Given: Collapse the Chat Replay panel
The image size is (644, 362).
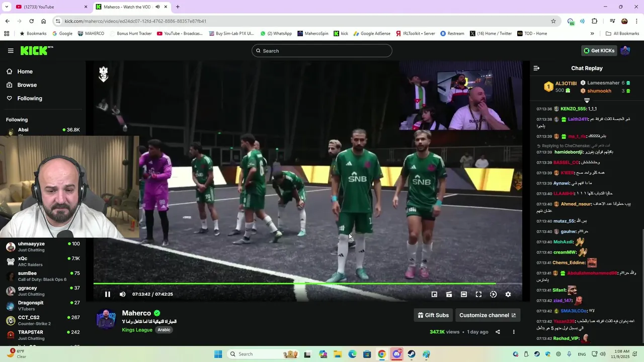Looking at the screenshot, I should click(x=536, y=68).
